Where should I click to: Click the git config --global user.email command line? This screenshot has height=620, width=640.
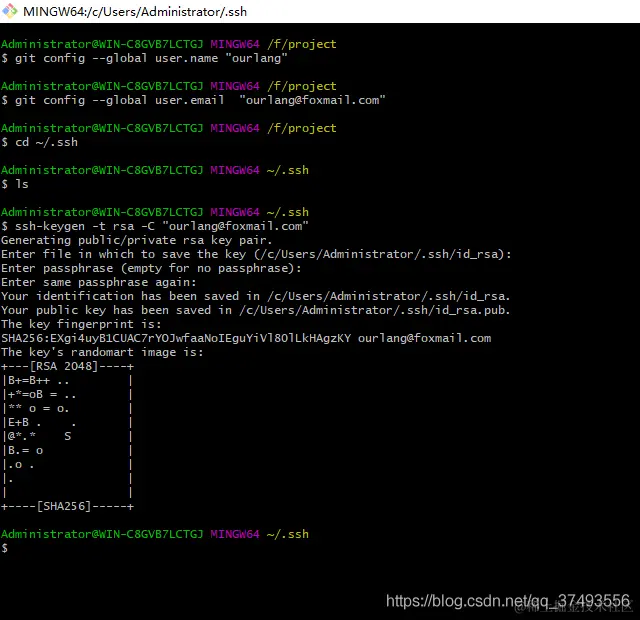tap(193, 100)
